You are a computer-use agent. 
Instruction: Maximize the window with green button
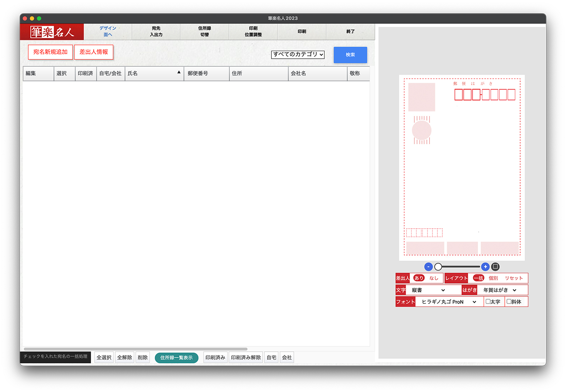click(x=39, y=18)
